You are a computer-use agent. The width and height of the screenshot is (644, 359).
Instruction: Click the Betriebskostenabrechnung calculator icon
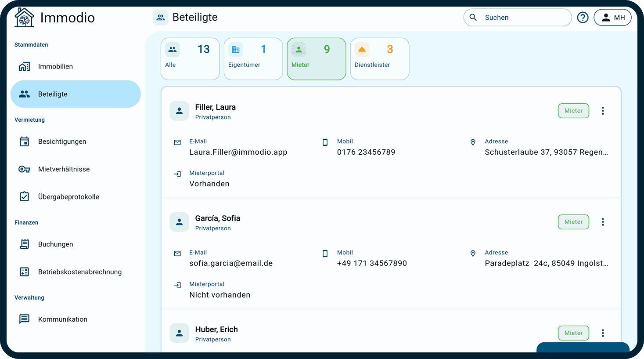coord(24,272)
